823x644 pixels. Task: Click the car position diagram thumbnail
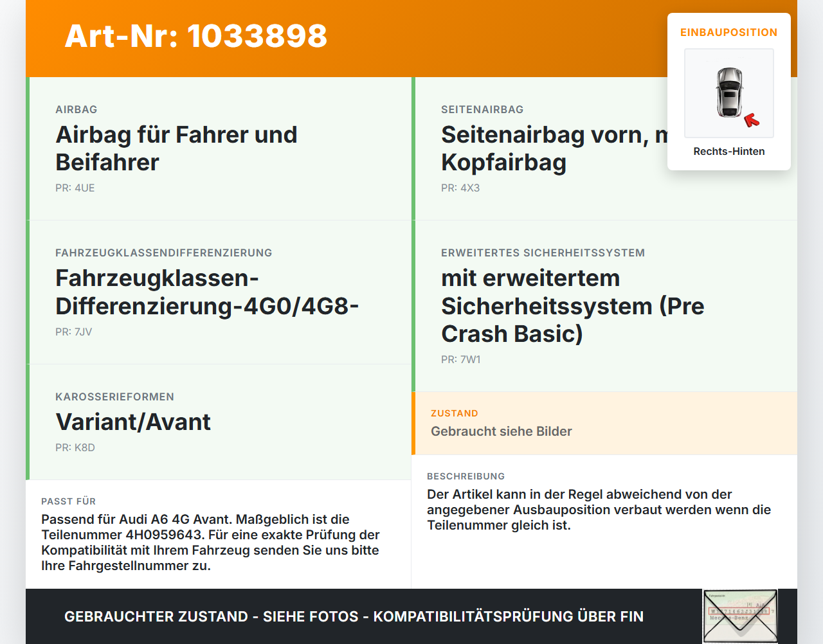point(729,93)
